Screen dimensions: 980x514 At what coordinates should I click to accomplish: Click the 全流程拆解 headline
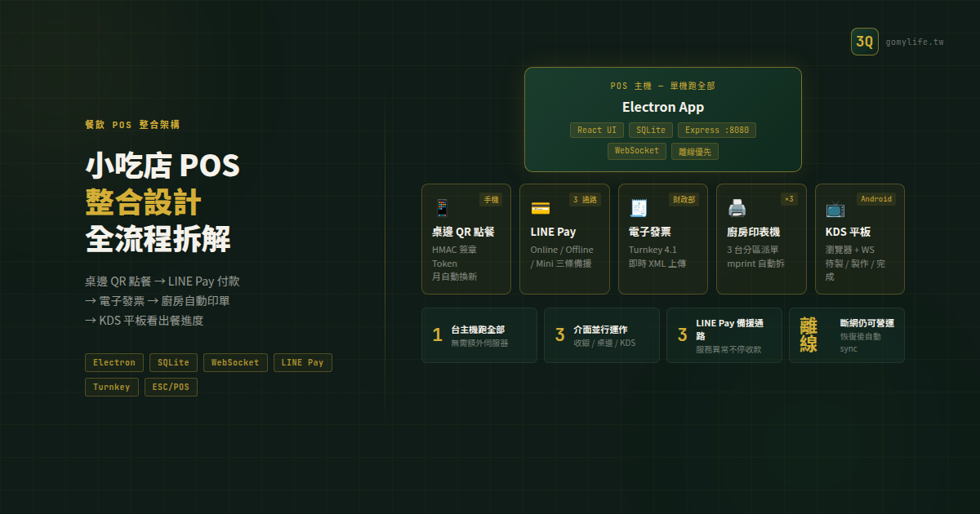pyautogui.click(x=158, y=239)
